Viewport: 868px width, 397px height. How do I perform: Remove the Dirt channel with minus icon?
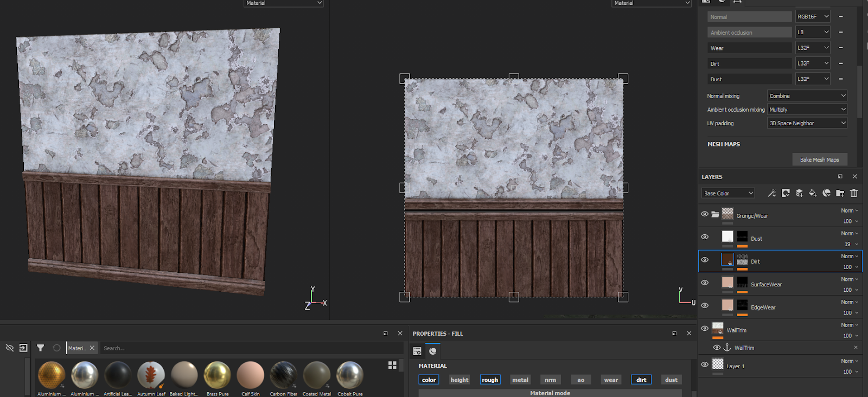point(840,63)
